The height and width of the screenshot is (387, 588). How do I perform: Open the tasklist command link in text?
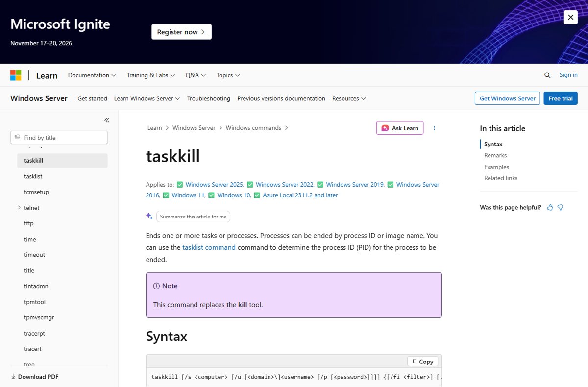pos(209,247)
